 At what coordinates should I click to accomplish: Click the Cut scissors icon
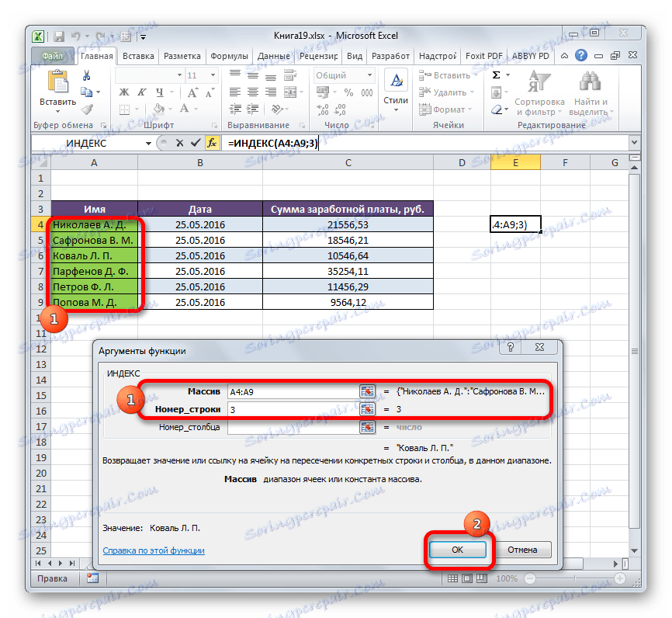click(87, 75)
